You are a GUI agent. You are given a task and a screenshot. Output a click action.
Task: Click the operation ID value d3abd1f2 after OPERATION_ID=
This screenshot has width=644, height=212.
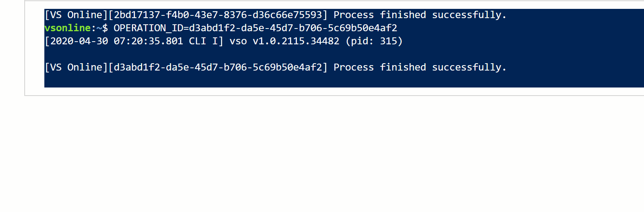pyautogui.click(x=293, y=28)
